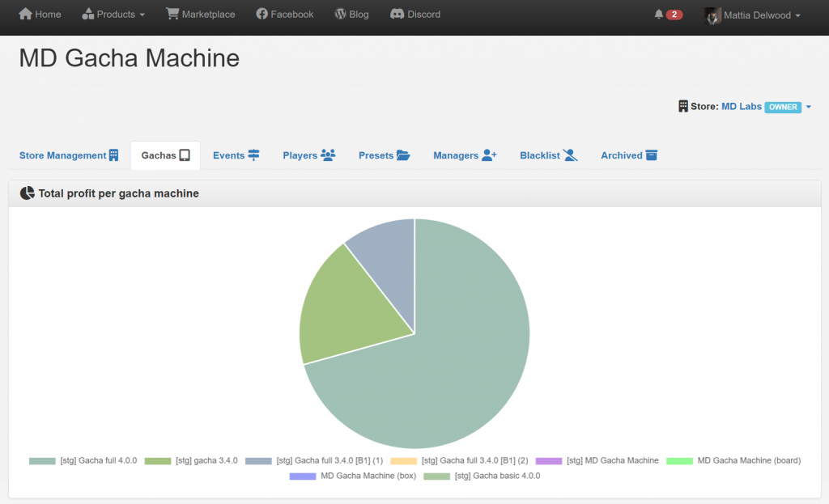
Task: Toggle MD Gacha Machine (box) blue swatch
Action: tap(303, 476)
